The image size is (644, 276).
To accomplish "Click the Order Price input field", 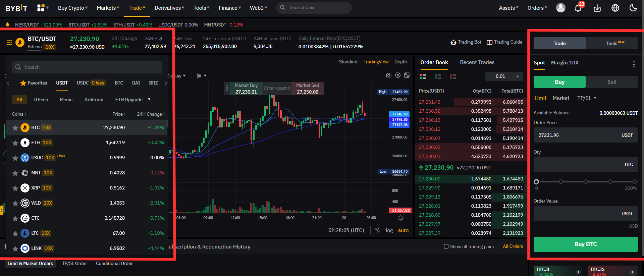I will coord(586,135).
